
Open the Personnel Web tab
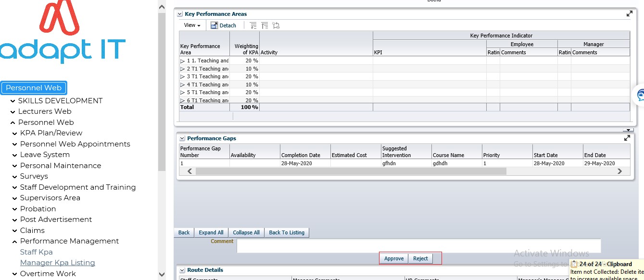click(34, 88)
